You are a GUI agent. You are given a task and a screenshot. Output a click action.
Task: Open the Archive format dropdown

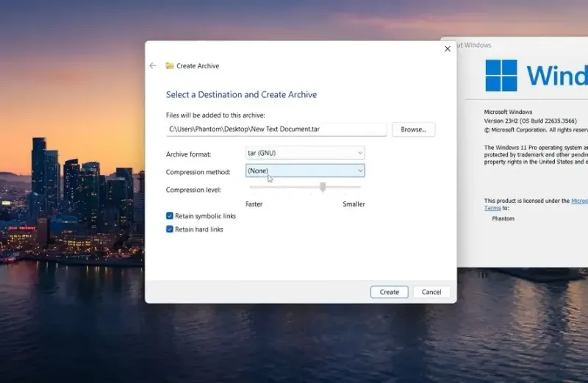pos(305,153)
